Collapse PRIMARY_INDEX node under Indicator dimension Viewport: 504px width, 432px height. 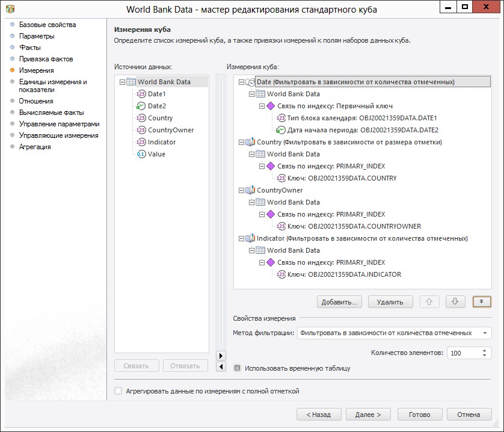[x=262, y=262]
